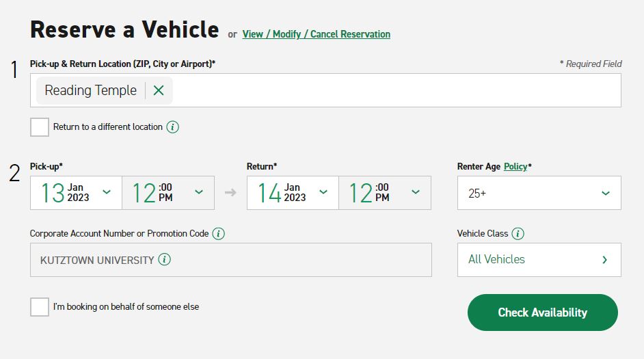644x359 pixels.
Task: Remove the Reading Temple location with X
Action: coord(159,90)
